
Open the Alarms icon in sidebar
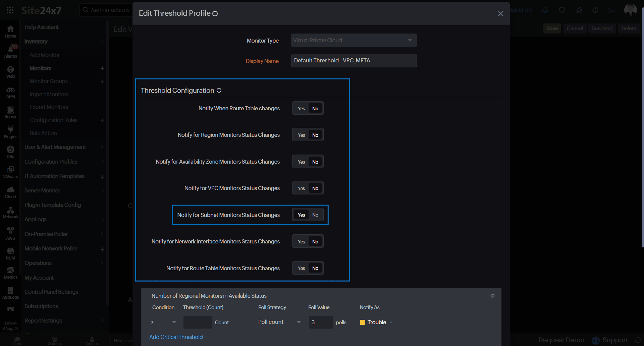click(x=10, y=52)
